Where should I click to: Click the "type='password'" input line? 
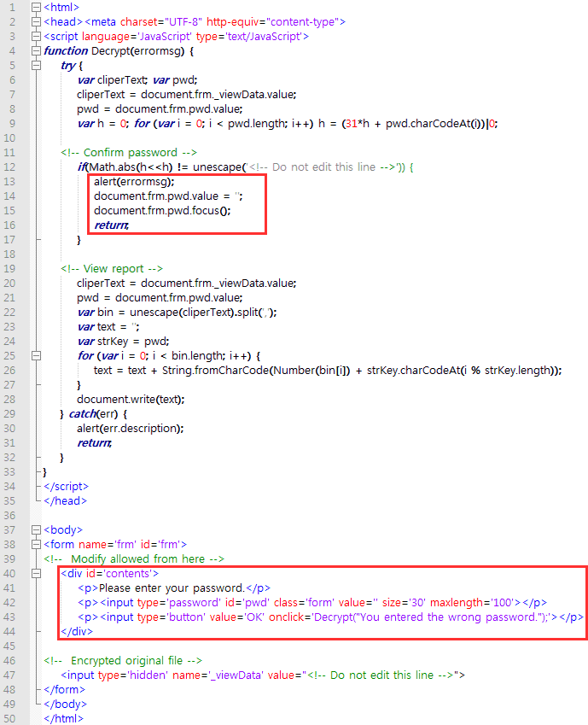point(312,603)
